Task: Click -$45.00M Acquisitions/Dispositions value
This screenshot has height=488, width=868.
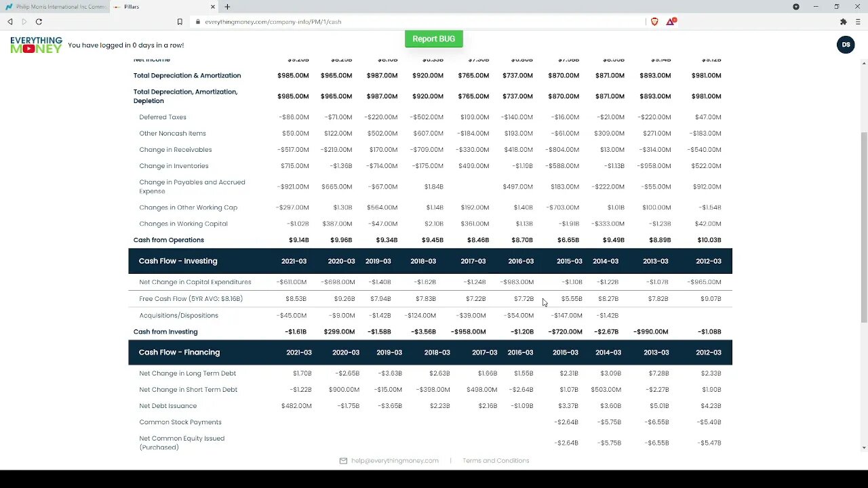Action: point(292,316)
